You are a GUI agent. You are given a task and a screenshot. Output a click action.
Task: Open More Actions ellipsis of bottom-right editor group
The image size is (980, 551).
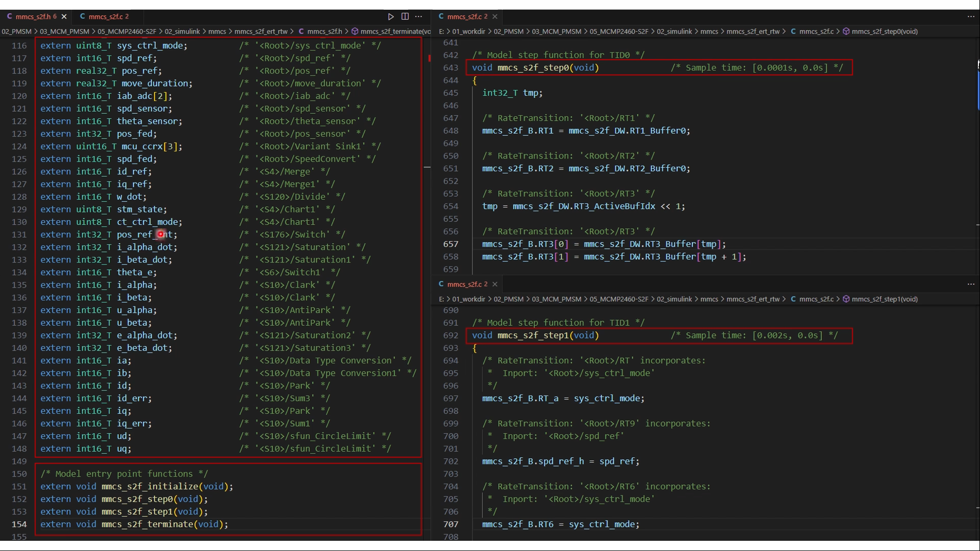tap(970, 284)
